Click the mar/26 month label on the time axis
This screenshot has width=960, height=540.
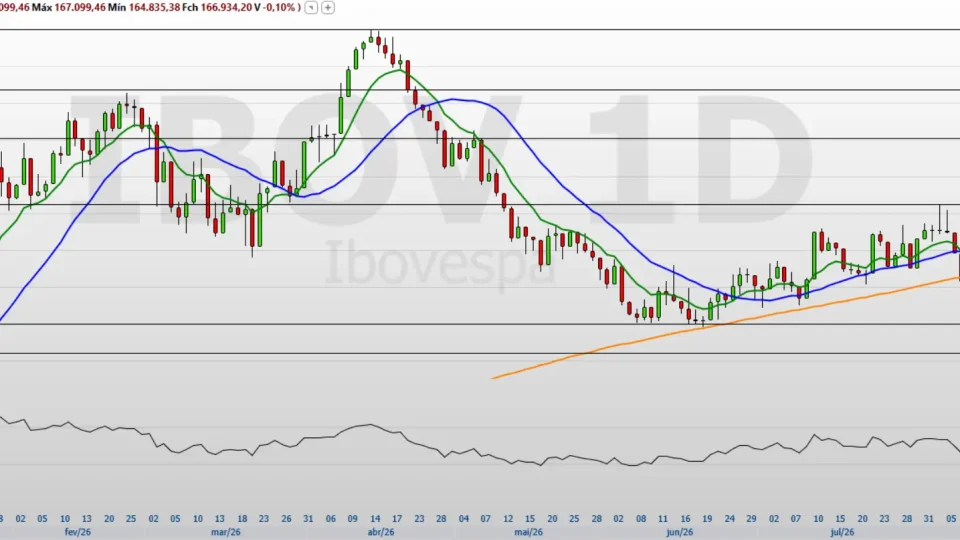tap(225, 531)
